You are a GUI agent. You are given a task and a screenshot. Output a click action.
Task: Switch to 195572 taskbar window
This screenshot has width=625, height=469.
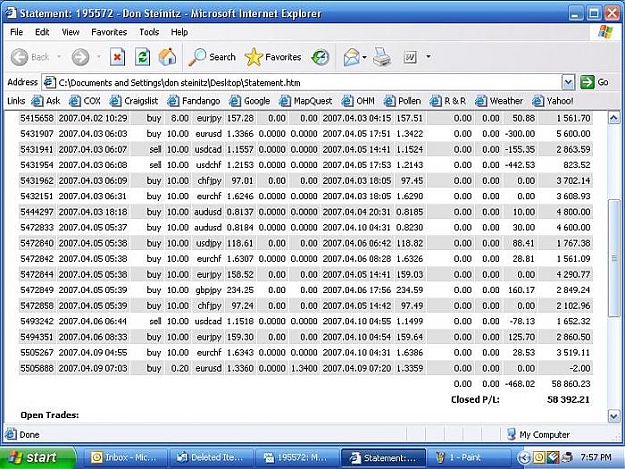click(297, 457)
